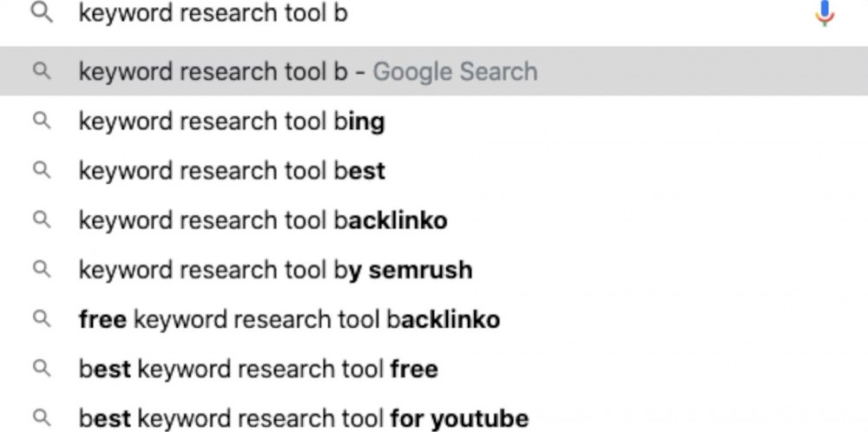Click magnifier icon in highlighted Google Search row

(42, 71)
